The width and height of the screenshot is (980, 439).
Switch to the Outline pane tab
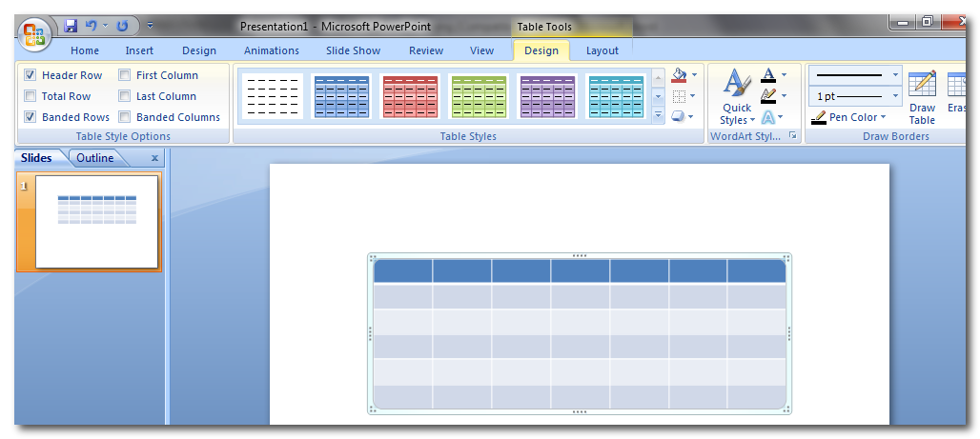click(94, 158)
